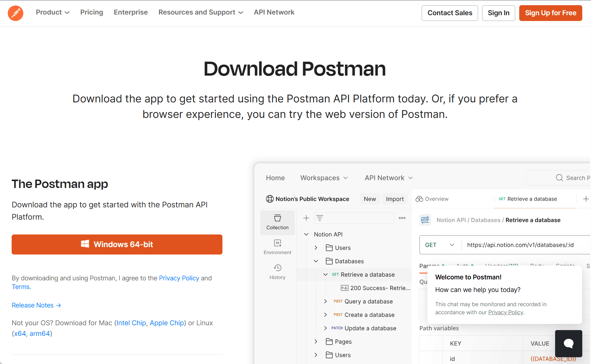Open the GET method dropdown
The height and width of the screenshot is (364, 591).
coord(440,244)
